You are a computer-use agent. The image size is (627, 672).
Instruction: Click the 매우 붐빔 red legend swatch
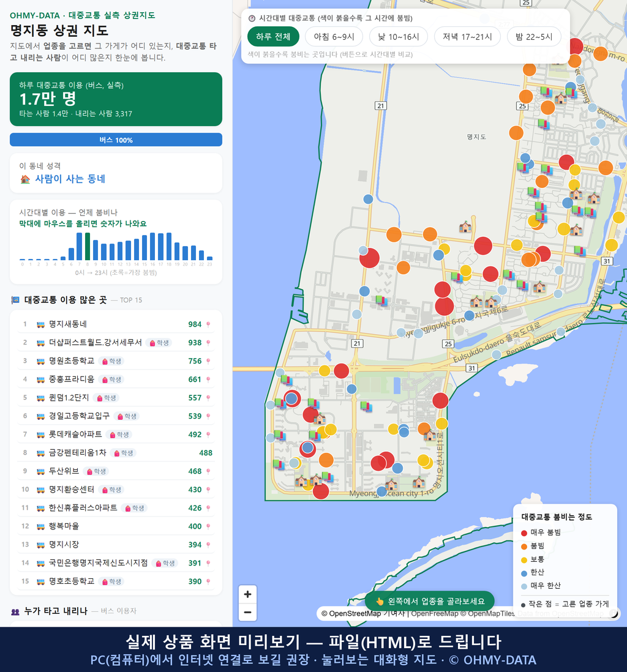pos(524,533)
